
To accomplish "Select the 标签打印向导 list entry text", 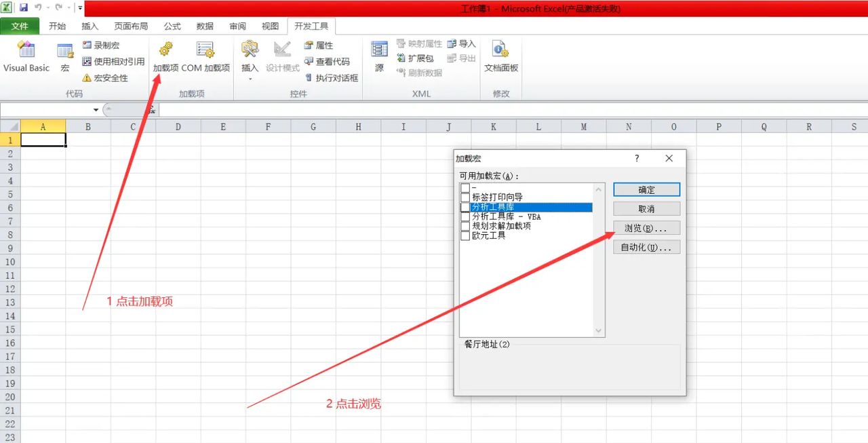I will coord(497,197).
